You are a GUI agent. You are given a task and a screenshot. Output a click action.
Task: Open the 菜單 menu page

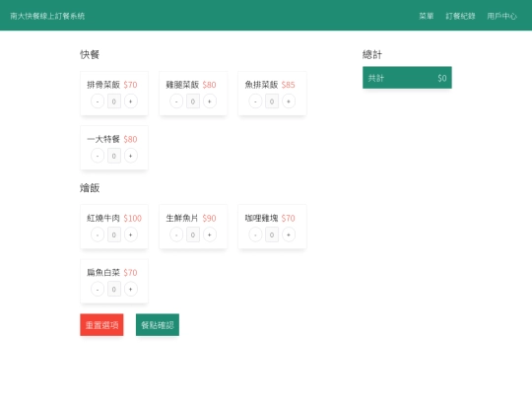pos(427,16)
